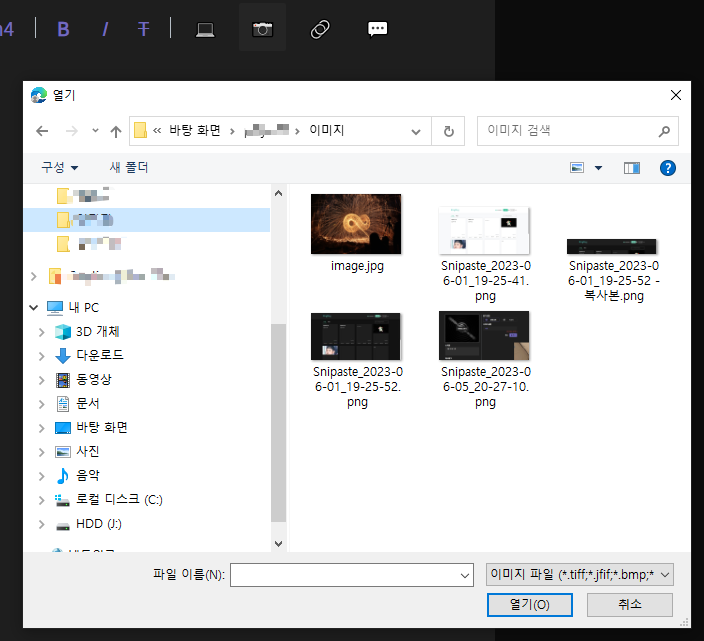Insert a link with chain icon
704x641 pixels.
coord(320,29)
